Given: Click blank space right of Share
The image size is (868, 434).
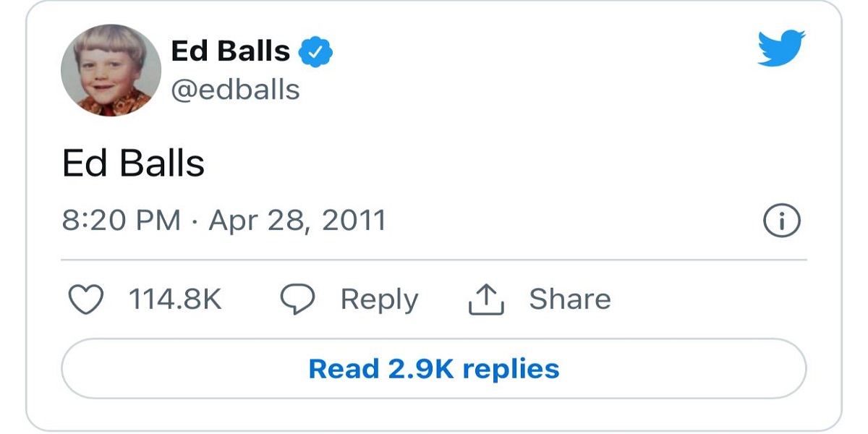Looking at the screenshot, I should click(709, 299).
